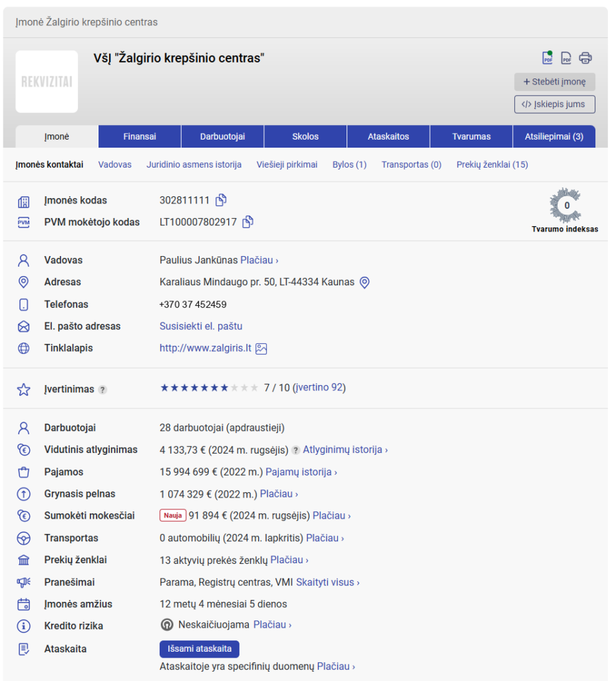Viewport: 616px width, 681px height.
Task: Click report icon beside Ataskaita label
Action: point(23,649)
